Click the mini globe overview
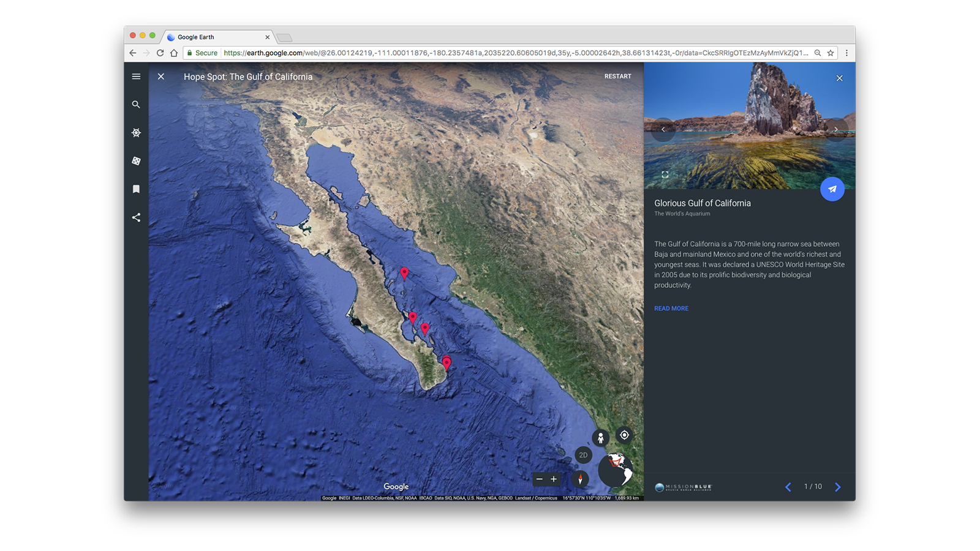 [x=616, y=470]
